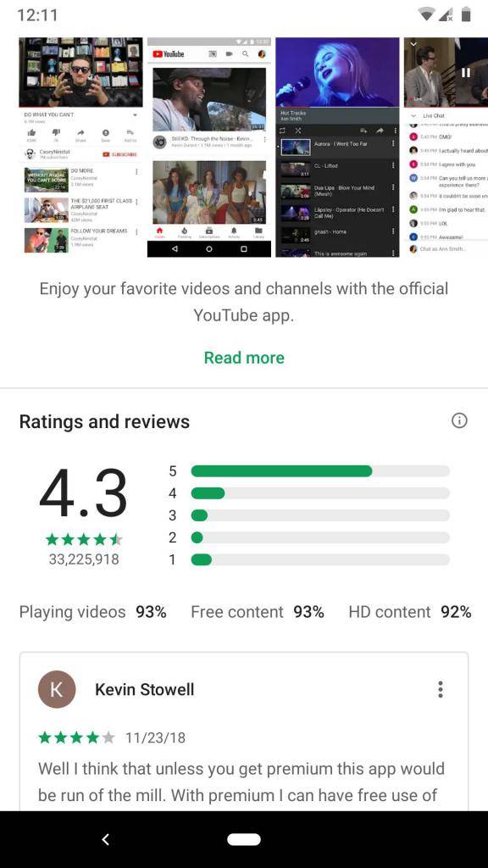
Task: Tap the green star rating under 4.3
Action: [x=84, y=538]
